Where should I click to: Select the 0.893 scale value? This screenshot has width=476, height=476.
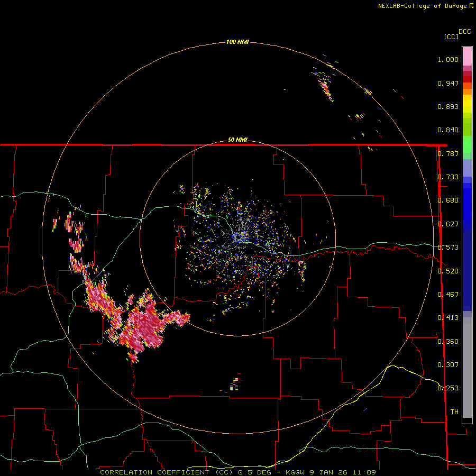[x=448, y=106]
